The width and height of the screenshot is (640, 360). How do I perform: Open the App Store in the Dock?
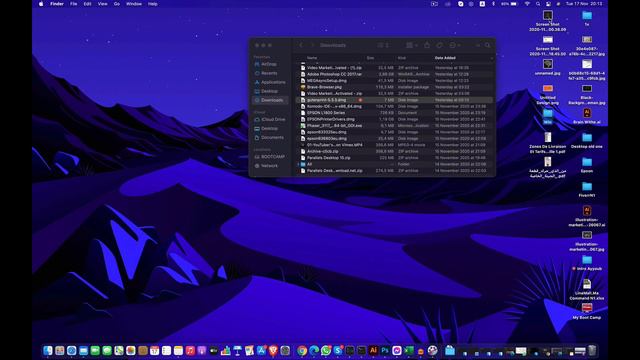pos(261,350)
